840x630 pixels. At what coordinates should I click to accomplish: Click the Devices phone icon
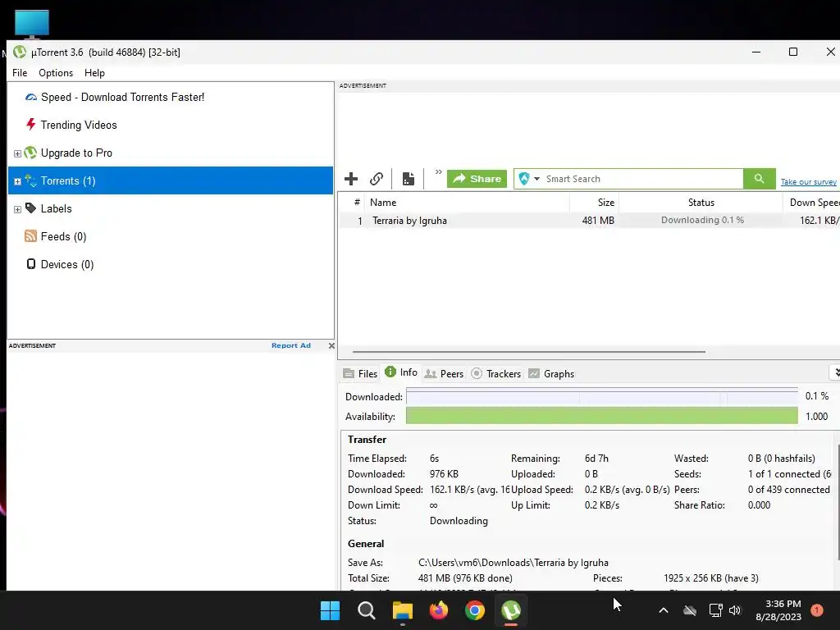(31, 263)
